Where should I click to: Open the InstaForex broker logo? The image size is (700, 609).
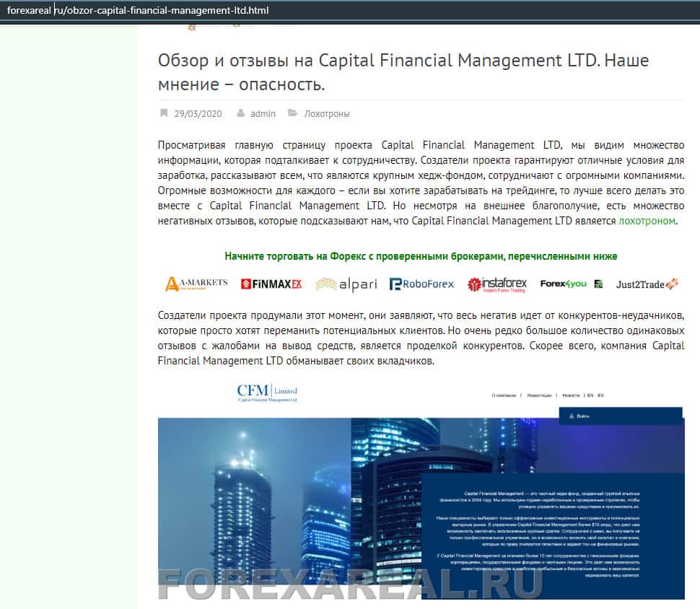[497, 284]
